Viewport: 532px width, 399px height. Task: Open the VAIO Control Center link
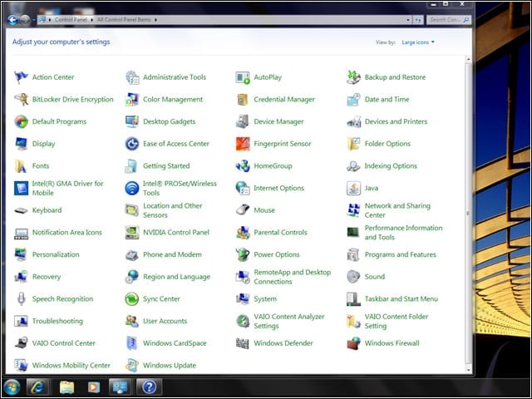(x=63, y=343)
